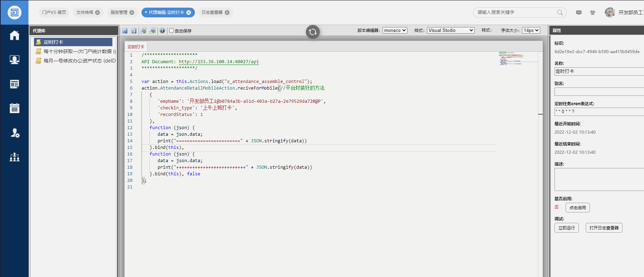Switch to the 服务管理 tab
This screenshot has width=644, height=277.
(x=119, y=12)
